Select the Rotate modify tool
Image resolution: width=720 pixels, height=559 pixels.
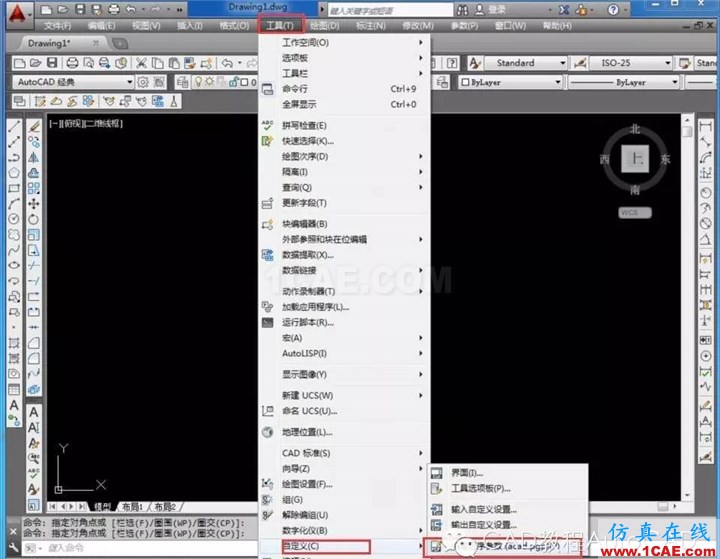34,219
